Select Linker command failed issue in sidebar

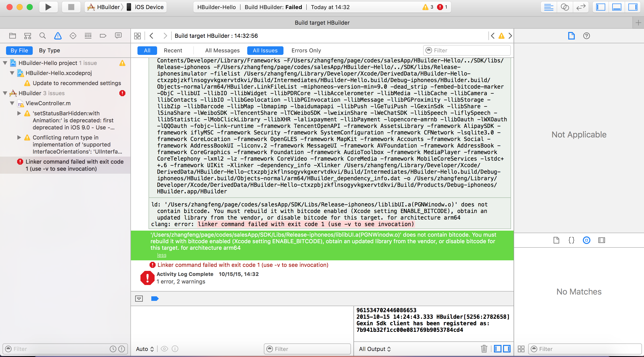pos(74,165)
